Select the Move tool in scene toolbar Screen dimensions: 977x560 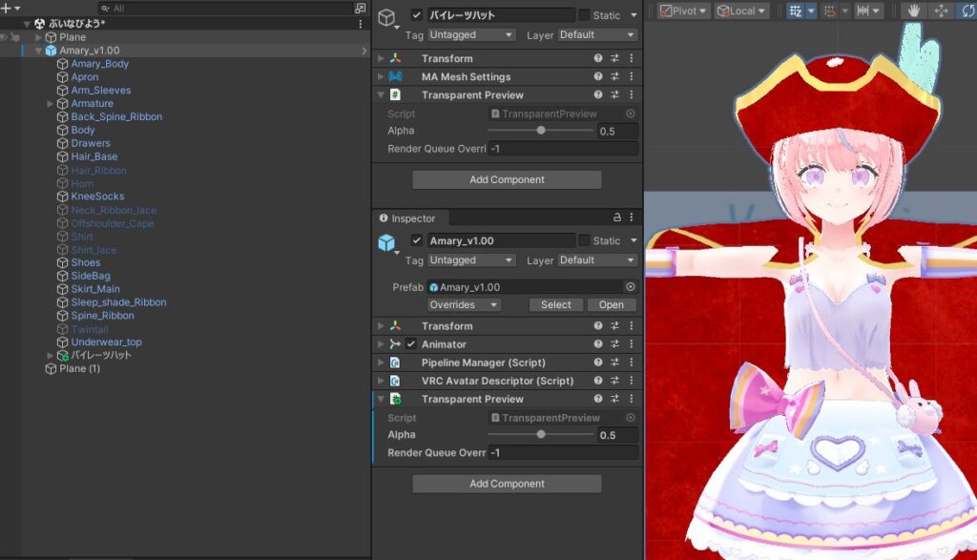[941, 10]
